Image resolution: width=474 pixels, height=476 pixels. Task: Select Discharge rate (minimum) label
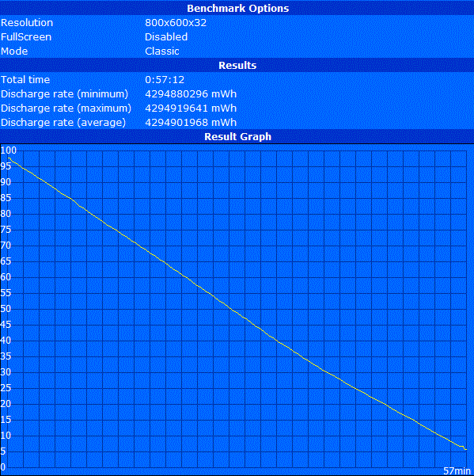pyautogui.click(x=64, y=94)
